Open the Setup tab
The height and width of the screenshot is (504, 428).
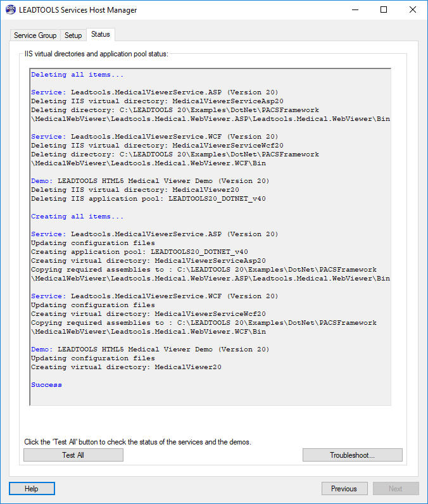(73, 35)
